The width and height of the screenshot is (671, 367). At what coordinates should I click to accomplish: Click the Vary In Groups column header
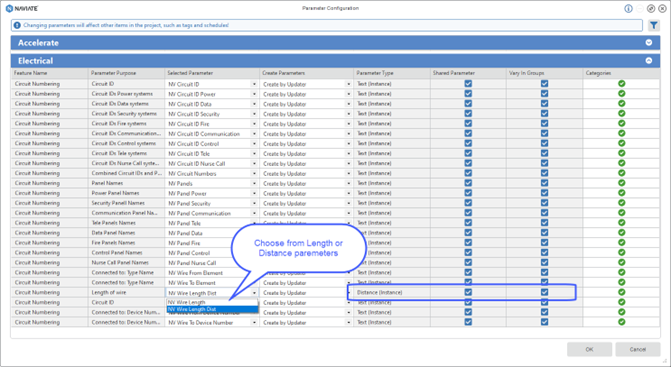[544, 73]
